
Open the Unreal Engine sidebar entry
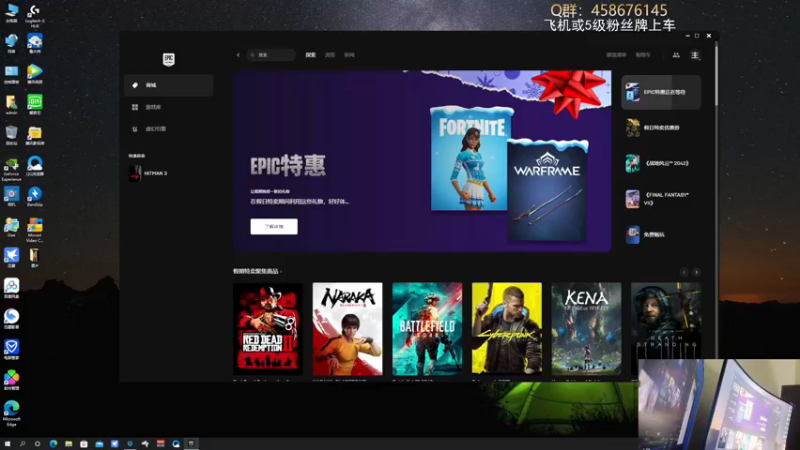[168, 129]
